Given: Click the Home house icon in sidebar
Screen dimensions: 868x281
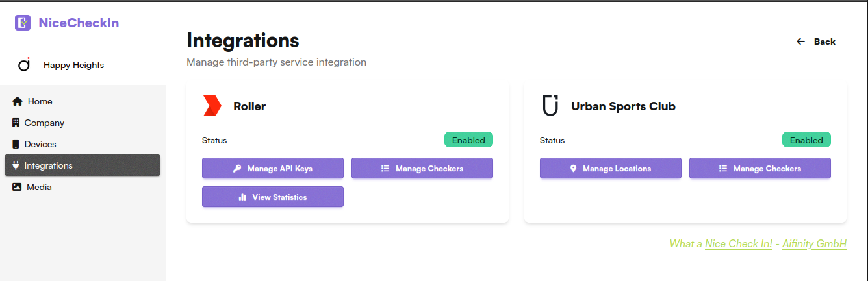Looking at the screenshot, I should [x=18, y=102].
